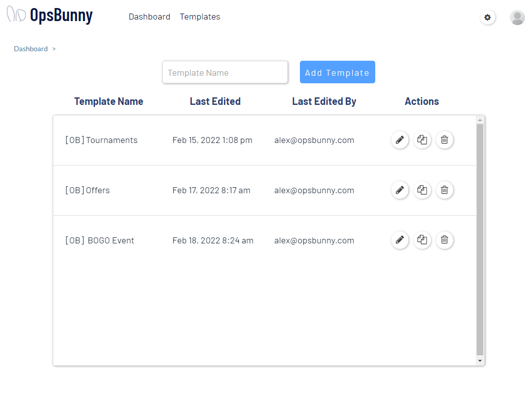The width and height of the screenshot is (532, 409).
Task: Select the [OB] BOGO Event name
Action: point(100,240)
